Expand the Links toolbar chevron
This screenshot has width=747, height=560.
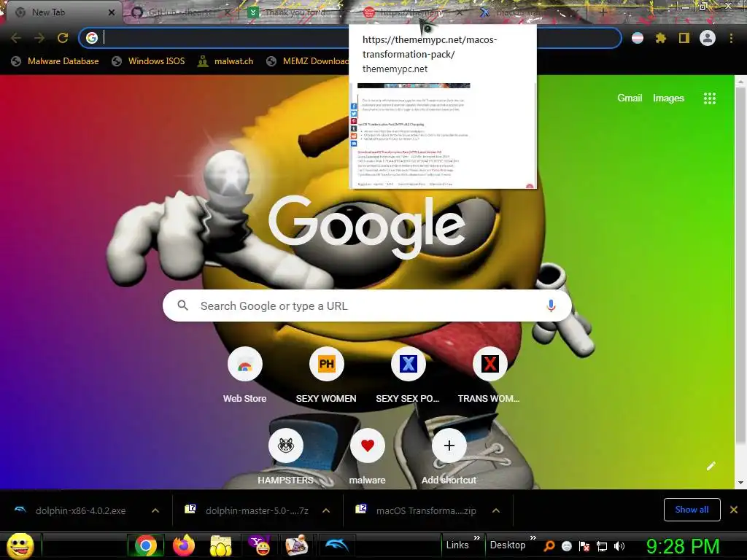[x=477, y=537]
